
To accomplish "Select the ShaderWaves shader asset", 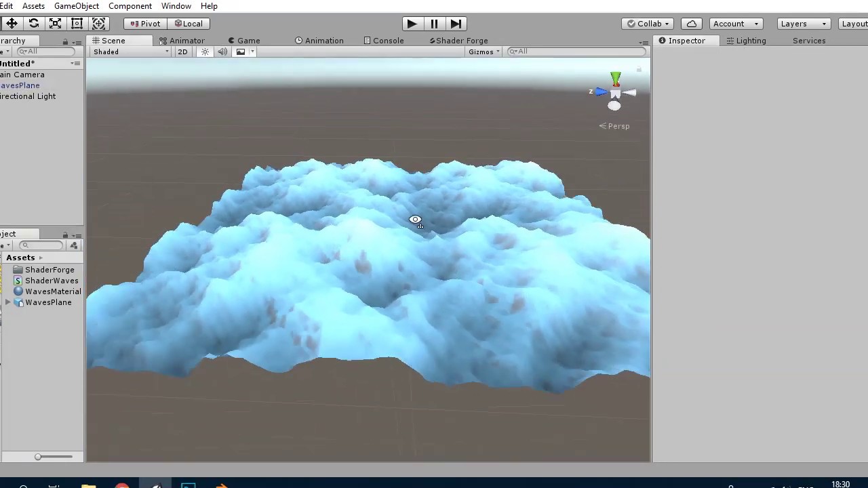I will (x=45, y=281).
